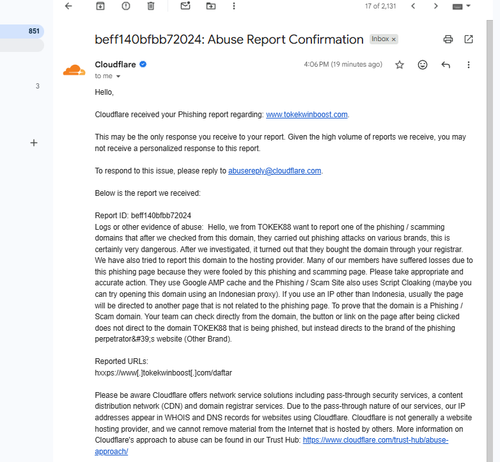This screenshot has height=462, width=500.
Task: Delete the email with the trash icon
Action: coord(151,6)
